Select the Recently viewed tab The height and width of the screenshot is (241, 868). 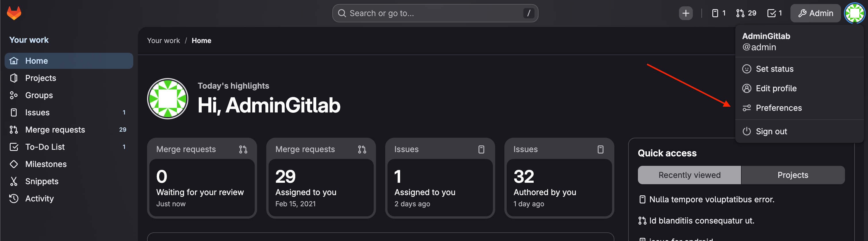(x=689, y=175)
